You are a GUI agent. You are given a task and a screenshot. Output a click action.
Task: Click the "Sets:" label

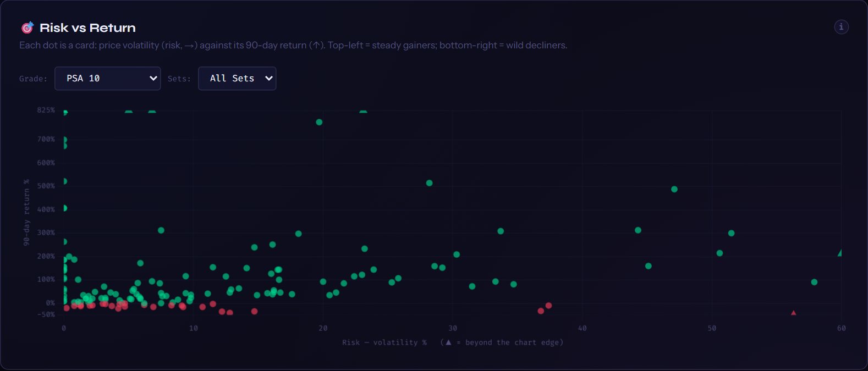click(x=179, y=79)
